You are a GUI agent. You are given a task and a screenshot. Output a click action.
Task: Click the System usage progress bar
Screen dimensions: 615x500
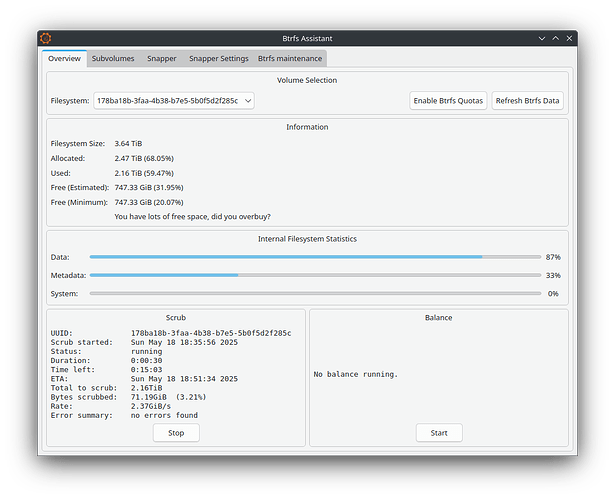(315, 293)
